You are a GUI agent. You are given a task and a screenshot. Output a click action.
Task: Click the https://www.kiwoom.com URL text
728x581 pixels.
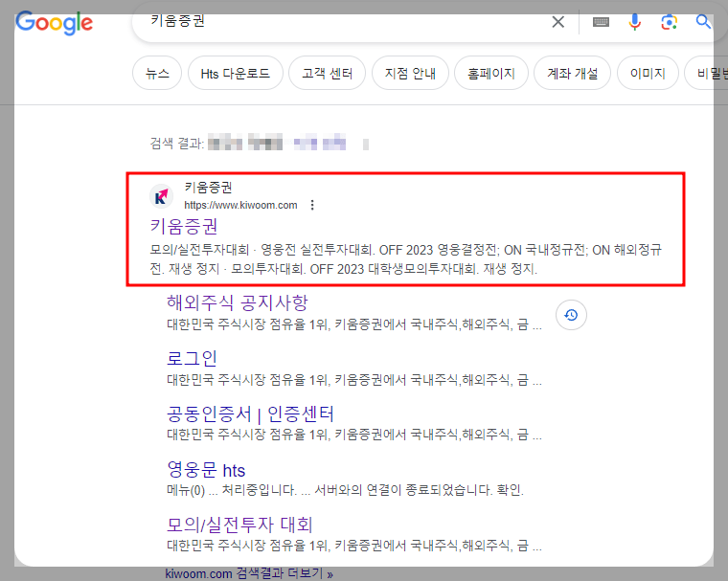[x=240, y=205]
